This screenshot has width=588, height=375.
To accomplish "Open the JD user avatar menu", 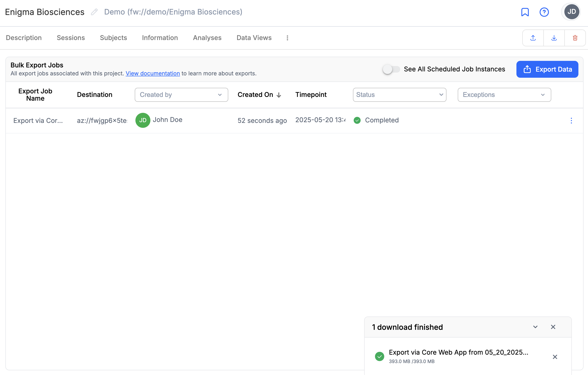I will (x=571, y=12).
